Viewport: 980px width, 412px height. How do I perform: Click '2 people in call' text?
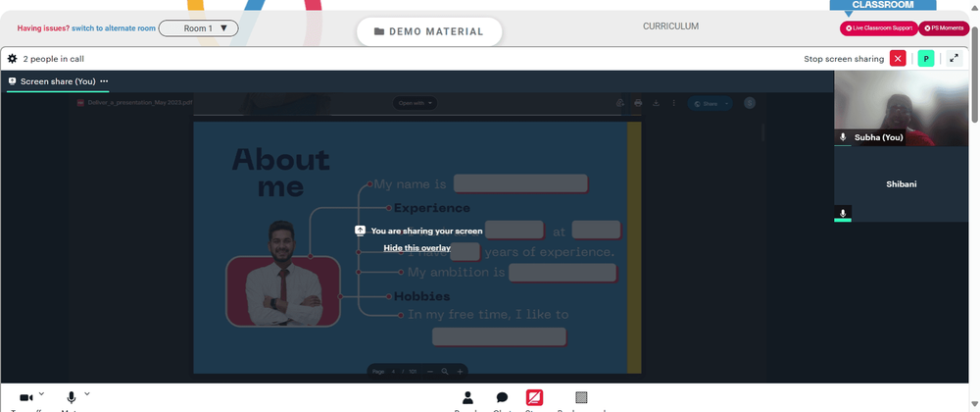(54, 59)
